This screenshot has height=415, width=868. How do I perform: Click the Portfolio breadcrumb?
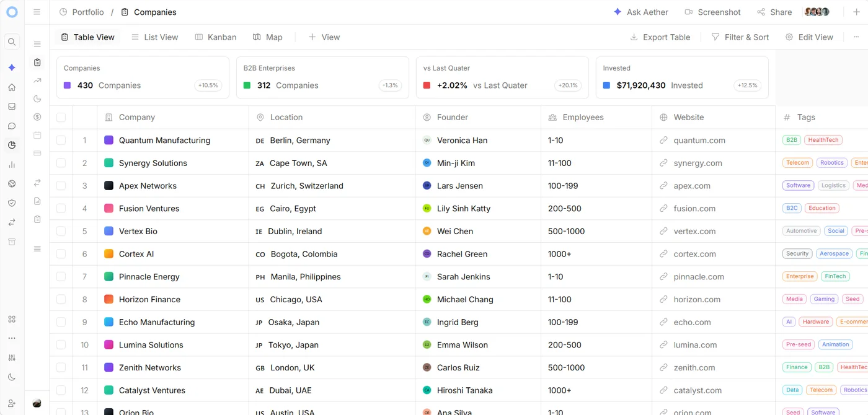click(82, 12)
